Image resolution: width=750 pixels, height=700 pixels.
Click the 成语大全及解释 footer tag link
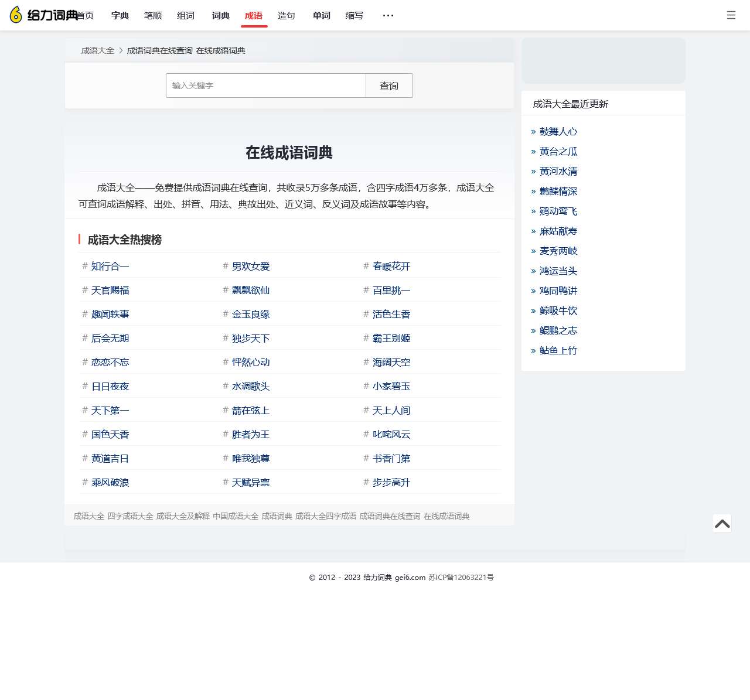click(x=183, y=516)
